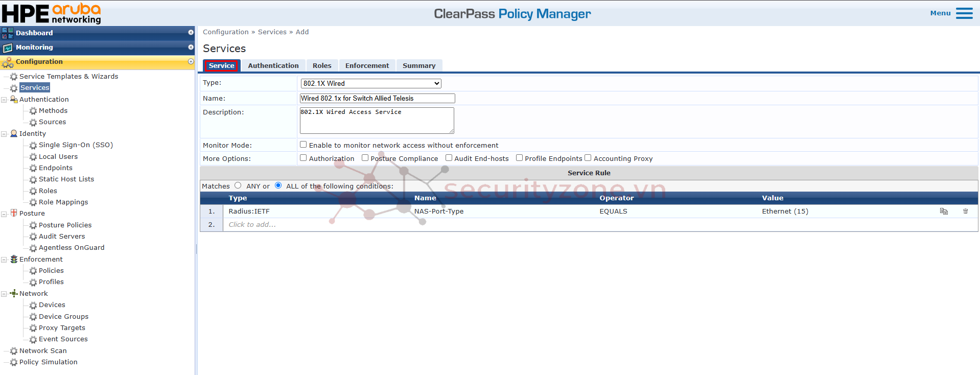Click gear icon beside Network Scan
Image resolution: width=980 pixels, height=375 pixels.
[14, 351]
